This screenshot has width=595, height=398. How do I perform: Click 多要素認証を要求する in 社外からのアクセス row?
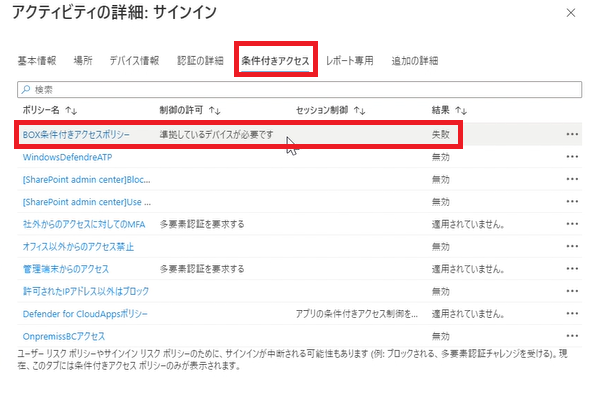[202, 224]
